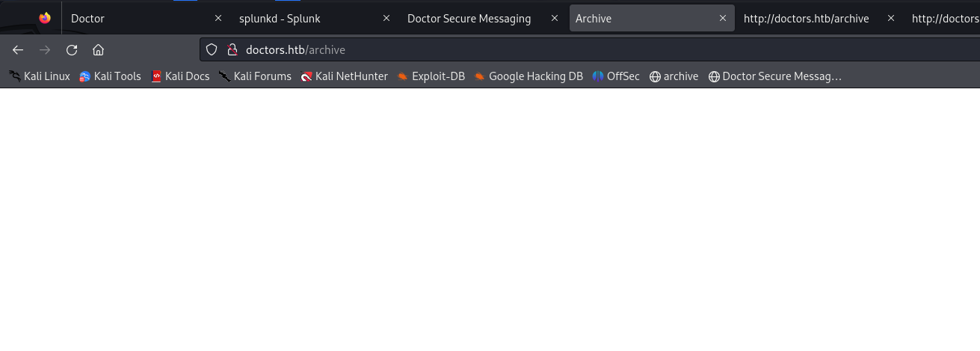Open the Exploit-DB bookmark
Viewport: 980px width, 351px height.
tap(431, 76)
